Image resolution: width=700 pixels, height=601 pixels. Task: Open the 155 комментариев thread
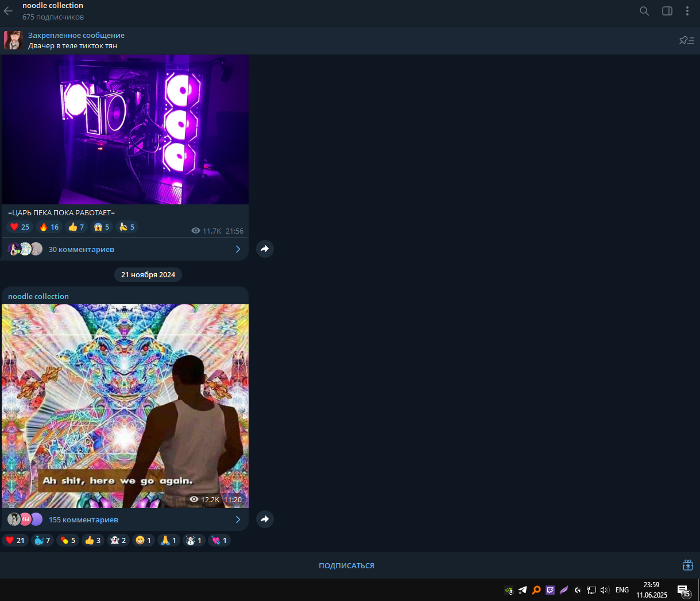125,519
